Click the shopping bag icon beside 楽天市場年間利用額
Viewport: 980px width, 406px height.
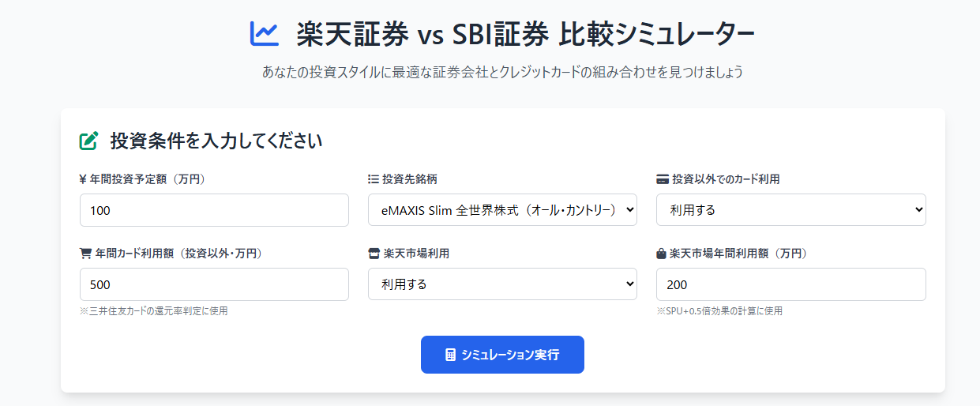click(x=661, y=254)
